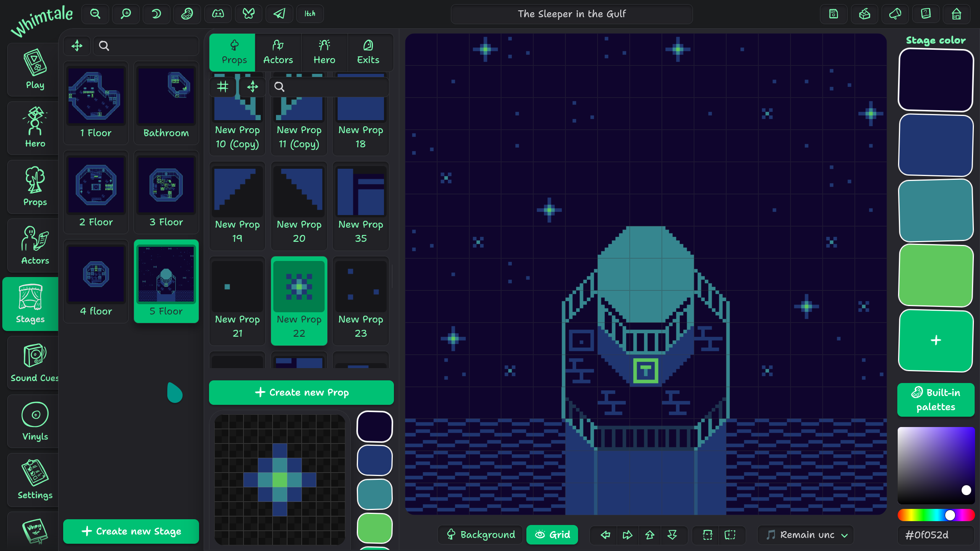Switch to the Actors tab
This screenshot has height=551, width=980.
tap(278, 52)
